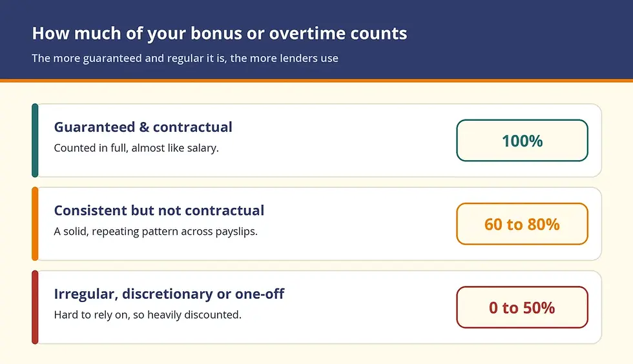This screenshot has height=364, width=633.
Task: Click 'A solid, repeating pattern across payslips' text
Action: 156,232
